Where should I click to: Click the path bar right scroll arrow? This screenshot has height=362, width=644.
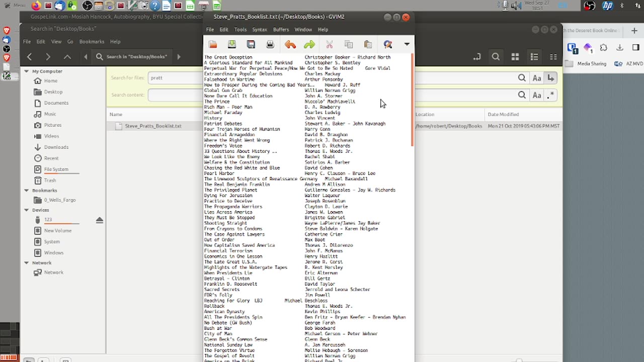point(179,57)
